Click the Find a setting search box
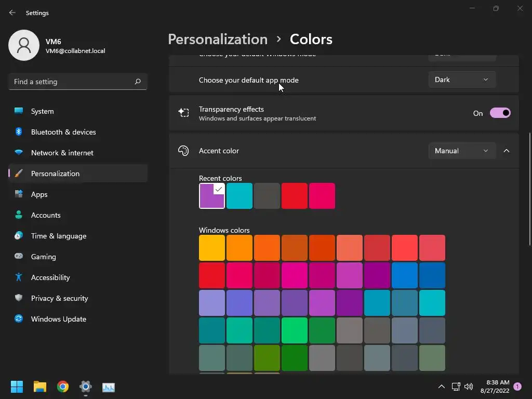This screenshot has width=532, height=399. click(73, 82)
